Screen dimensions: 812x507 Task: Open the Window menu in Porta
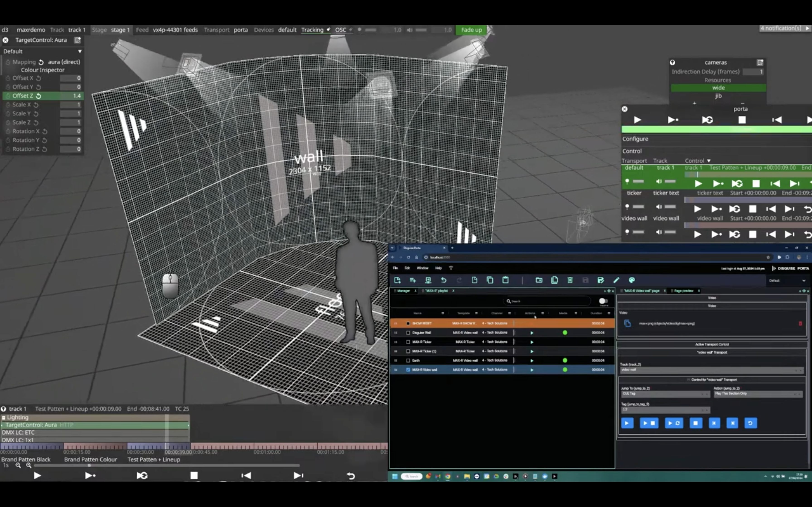(422, 268)
